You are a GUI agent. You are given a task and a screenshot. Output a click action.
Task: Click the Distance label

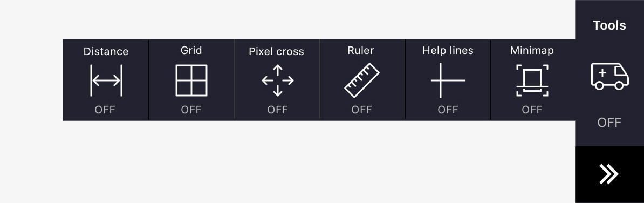pyautogui.click(x=106, y=51)
